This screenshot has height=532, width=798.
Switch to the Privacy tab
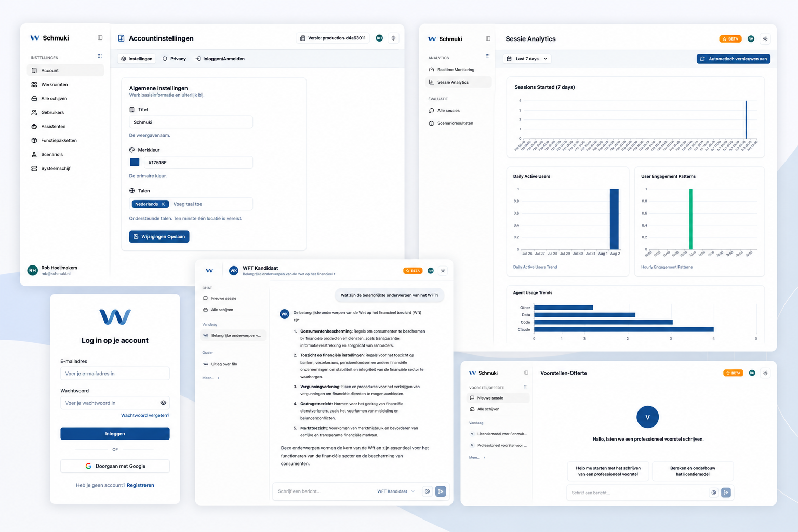click(x=174, y=59)
